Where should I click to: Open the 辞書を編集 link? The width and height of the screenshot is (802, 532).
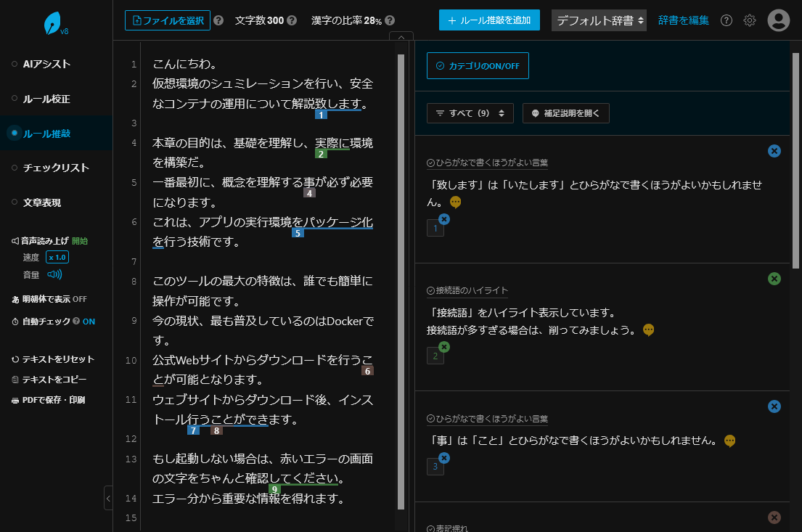(683, 20)
